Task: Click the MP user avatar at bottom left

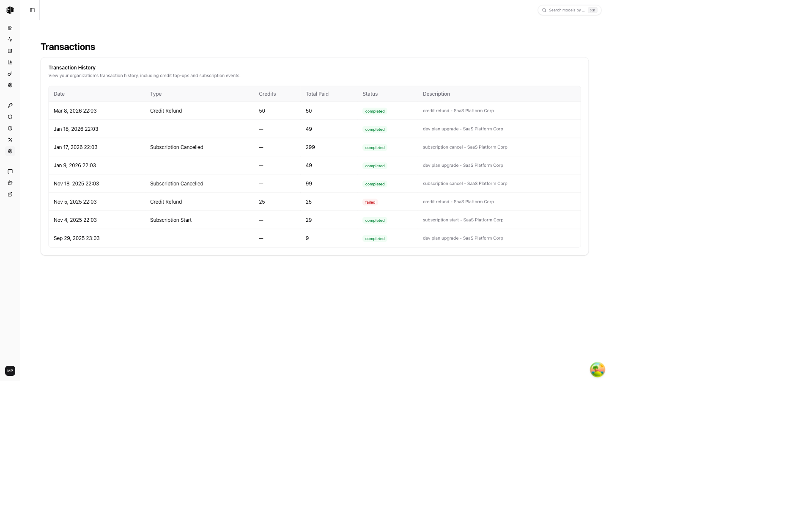Action: pos(10,371)
